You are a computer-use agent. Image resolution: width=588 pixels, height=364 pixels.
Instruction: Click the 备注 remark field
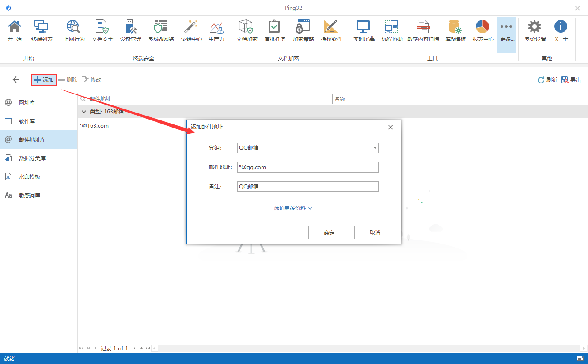[x=307, y=187]
